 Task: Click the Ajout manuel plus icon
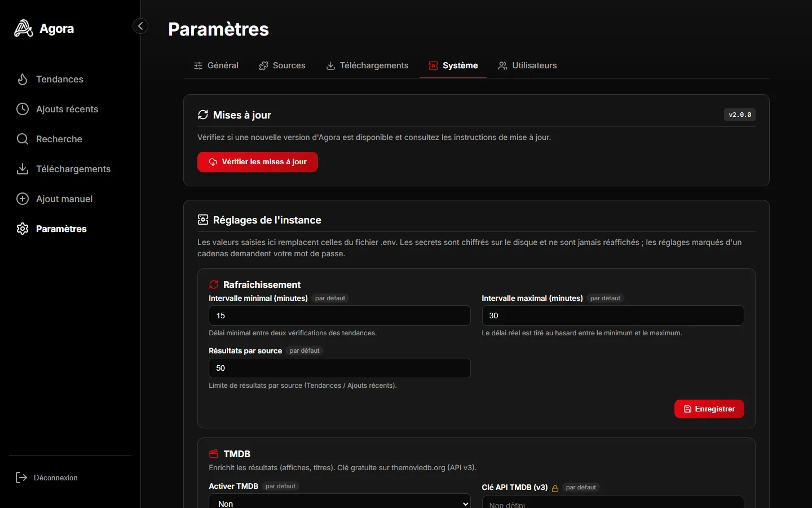[23, 199]
